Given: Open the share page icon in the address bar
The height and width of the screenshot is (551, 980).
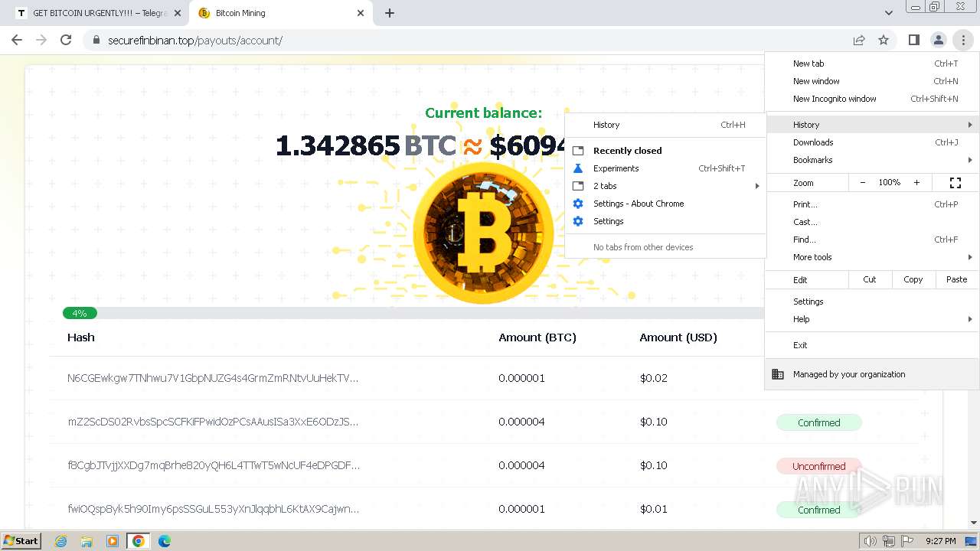Looking at the screenshot, I should 859,40.
